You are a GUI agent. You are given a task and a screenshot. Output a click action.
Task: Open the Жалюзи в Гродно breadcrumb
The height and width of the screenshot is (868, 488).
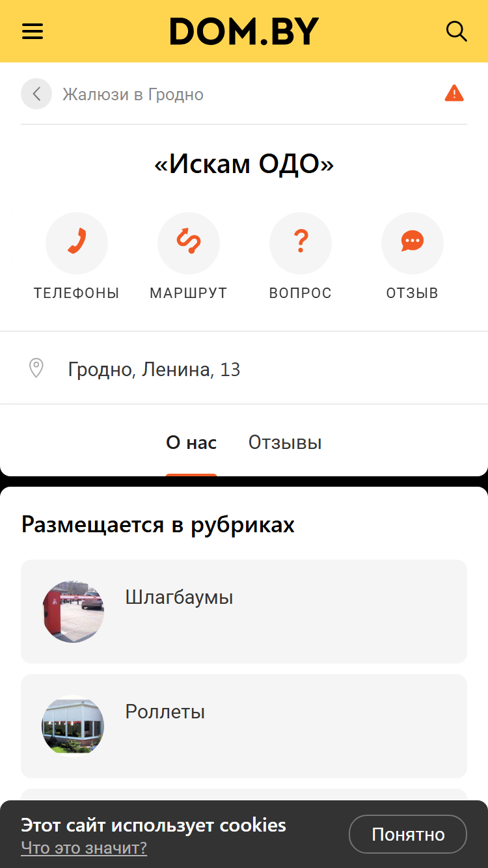133,94
